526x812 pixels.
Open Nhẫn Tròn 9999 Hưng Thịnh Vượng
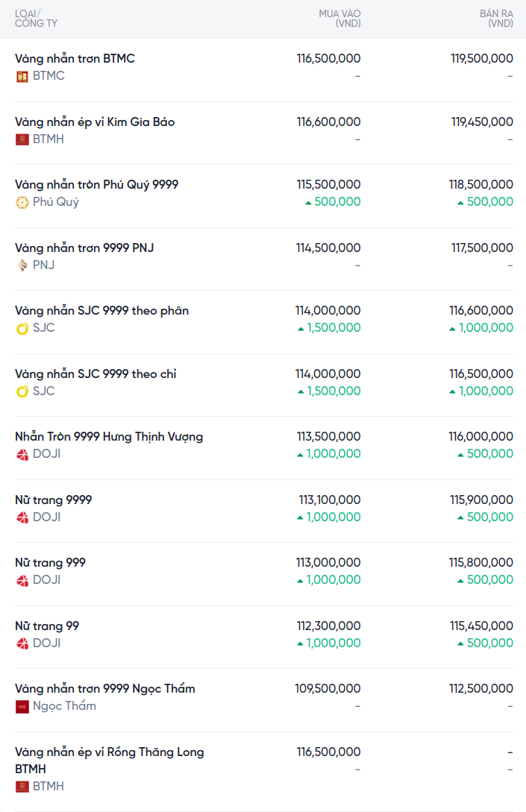(109, 436)
